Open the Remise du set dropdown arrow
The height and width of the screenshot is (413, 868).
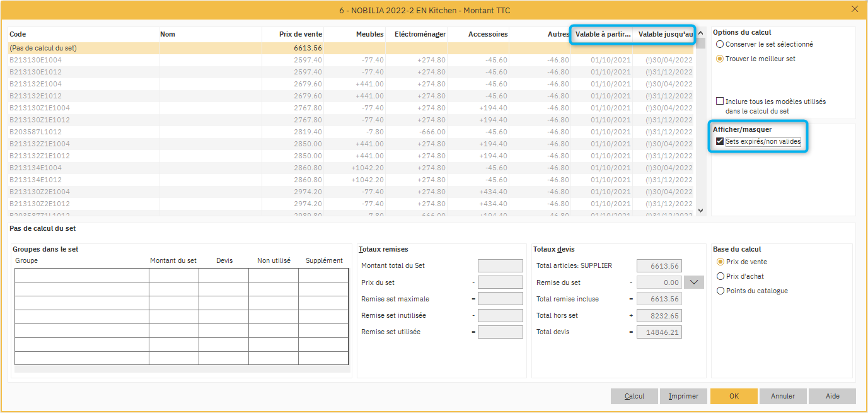(x=695, y=282)
